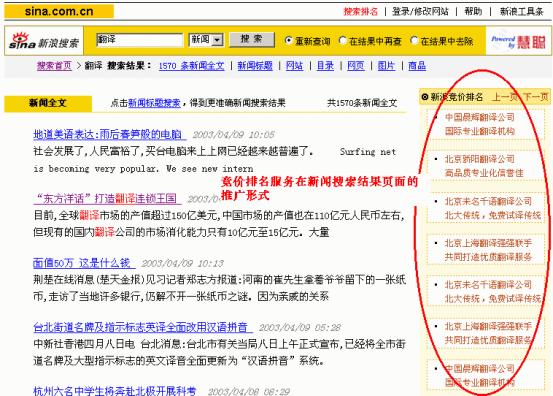This screenshot has height=396, width=553.
Task: Click the 搜索 search button
Action: coord(251,39)
